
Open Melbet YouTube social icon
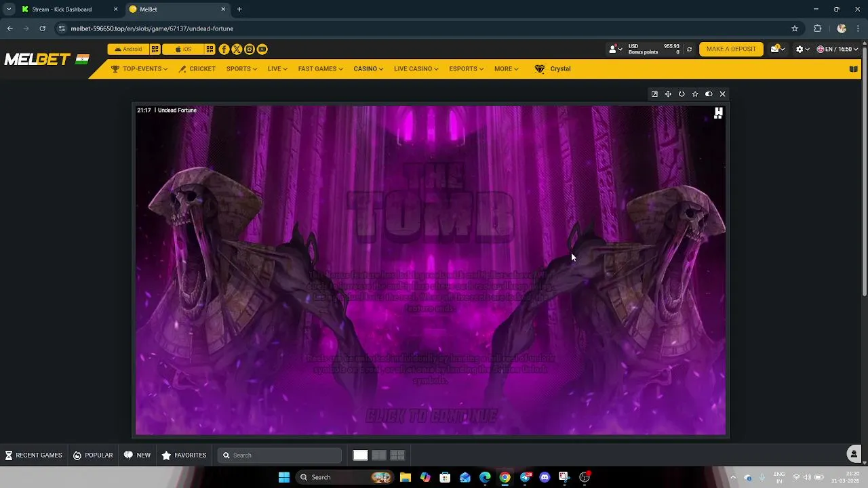(x=262, y=49)
